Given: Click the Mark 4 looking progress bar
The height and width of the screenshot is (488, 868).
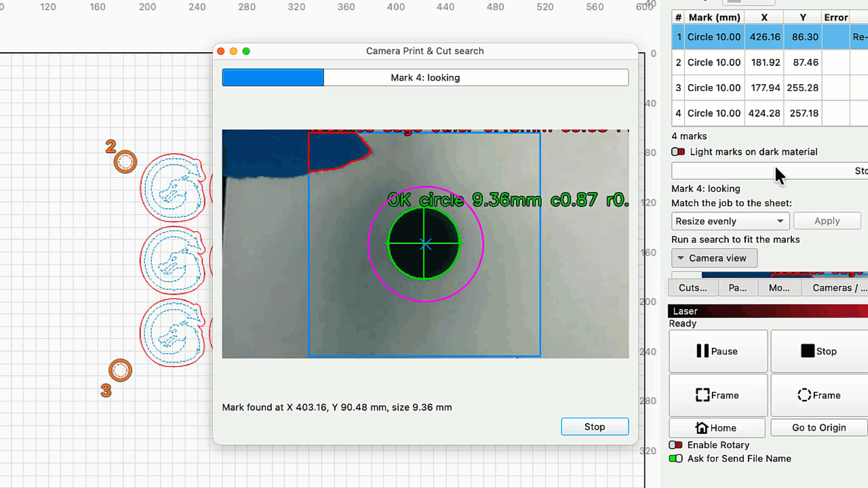Looking at the screenshot, I should click(425, 77).
